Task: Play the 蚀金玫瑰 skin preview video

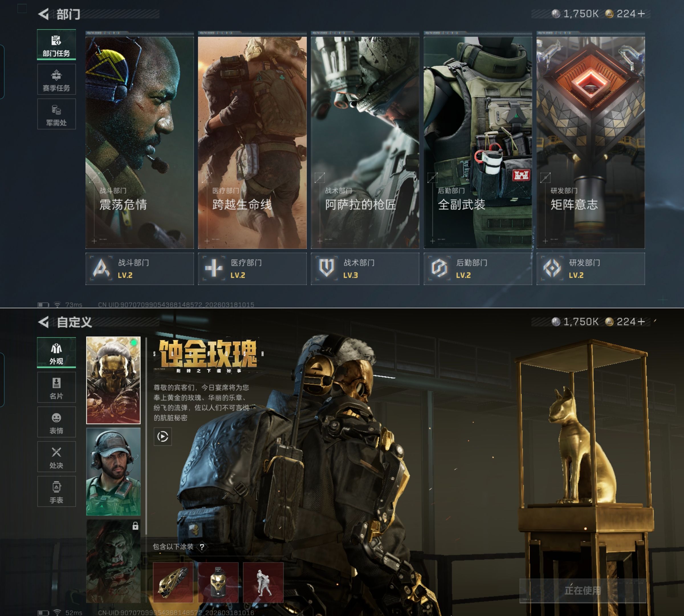Action: [162, 437]
